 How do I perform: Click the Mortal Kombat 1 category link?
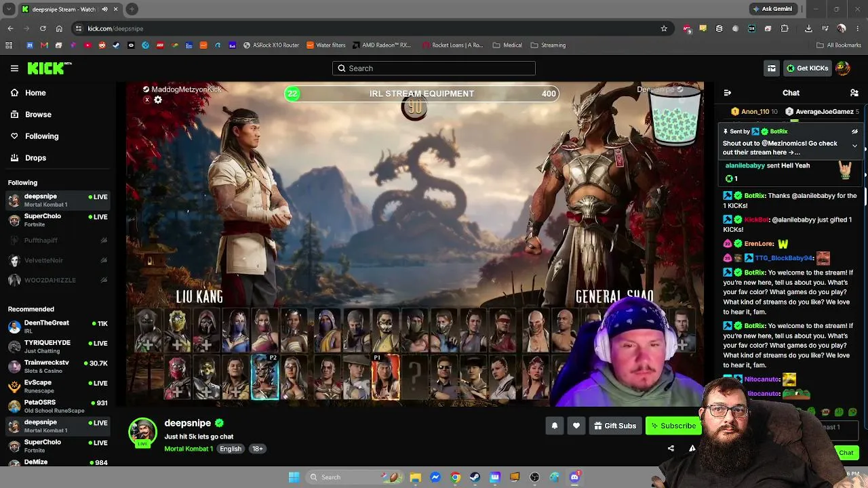pos(189,449)
